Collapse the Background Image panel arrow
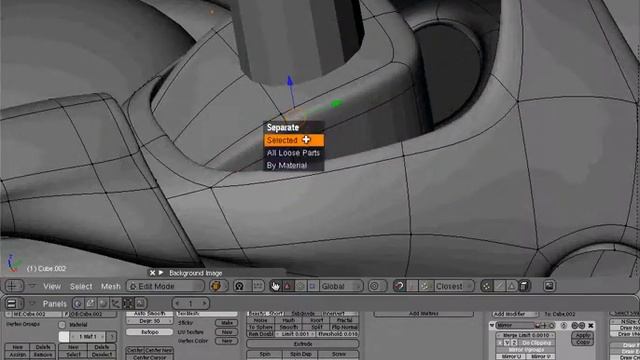The image size is (640, 360). [161, 273]
